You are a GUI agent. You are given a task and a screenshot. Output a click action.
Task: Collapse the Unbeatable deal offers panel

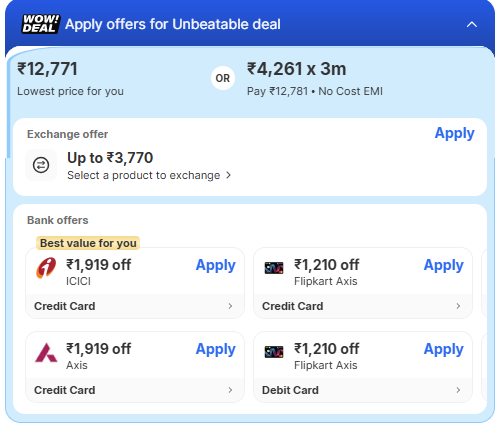pyautogui.click(x=472, y=24)
